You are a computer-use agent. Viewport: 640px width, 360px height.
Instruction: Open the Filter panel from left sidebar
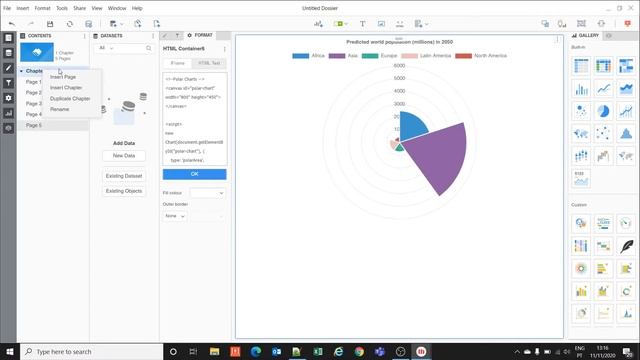pyautogui.click(x=9, y=83)
